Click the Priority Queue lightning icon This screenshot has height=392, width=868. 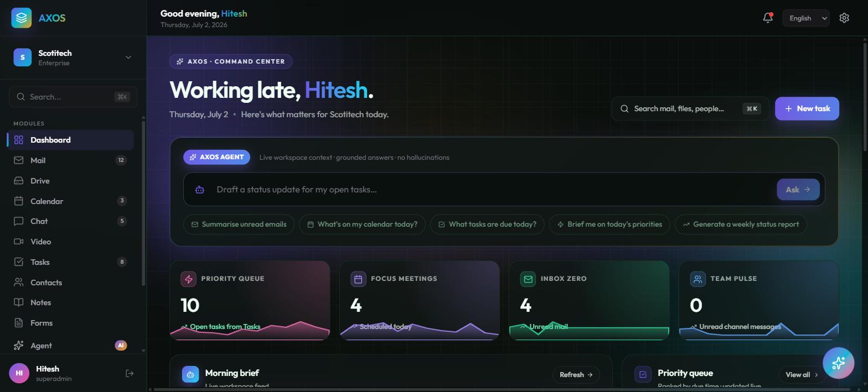[189, 279]
